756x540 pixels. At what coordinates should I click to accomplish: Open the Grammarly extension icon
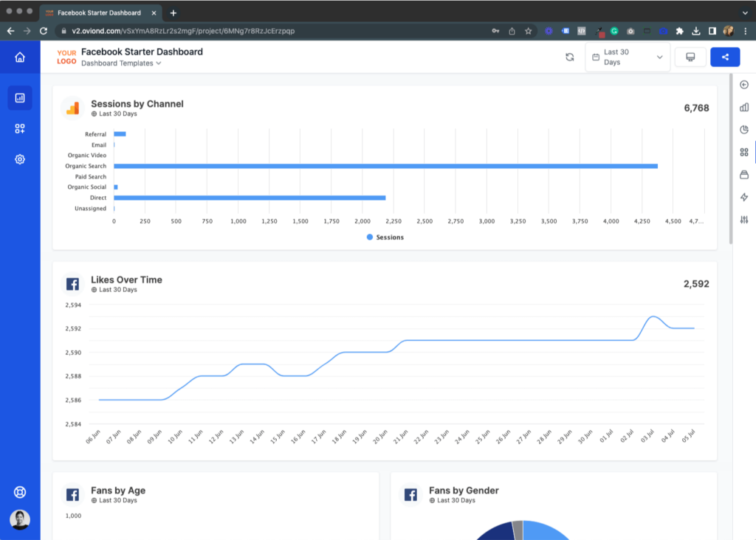[614, 31]
